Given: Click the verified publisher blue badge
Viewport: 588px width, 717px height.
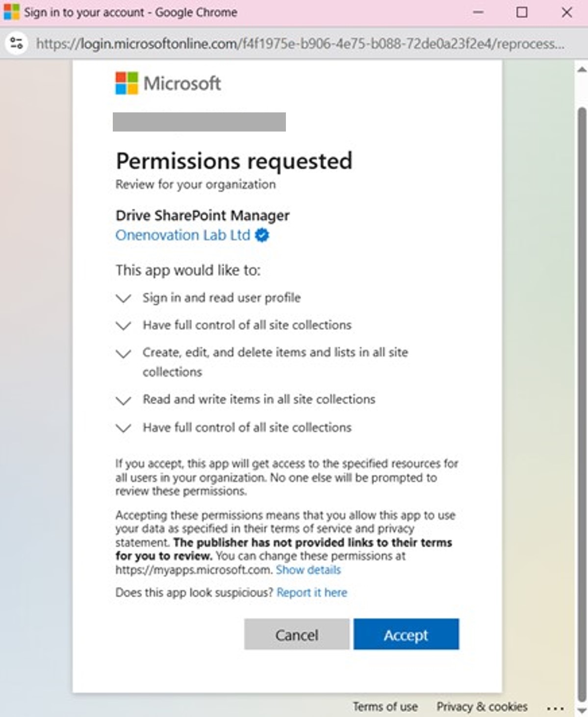Looking at the screenshot, I should pos(262,235).
